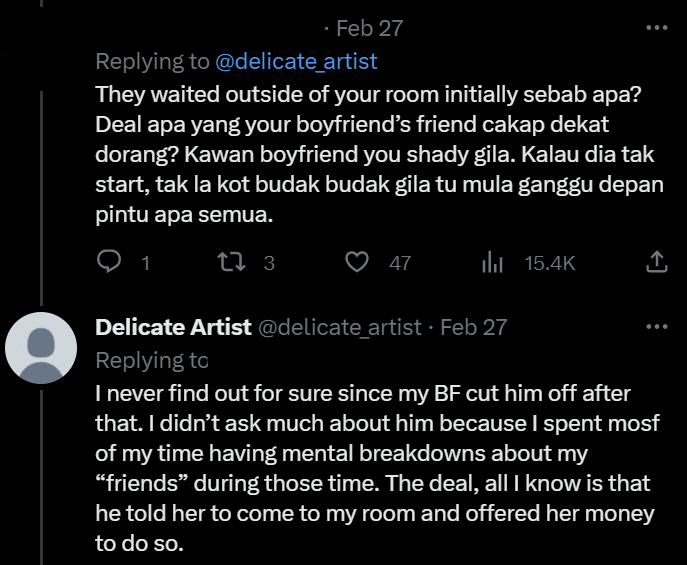Click the reply speech bubble icon
687x565 pixels.
pos(108,262)
